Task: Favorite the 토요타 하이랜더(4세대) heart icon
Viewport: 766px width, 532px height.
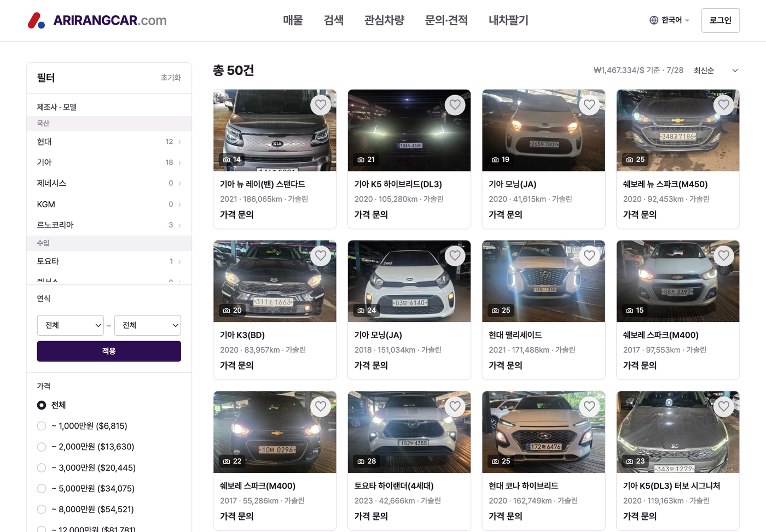Action: click(x=455, y=407)
